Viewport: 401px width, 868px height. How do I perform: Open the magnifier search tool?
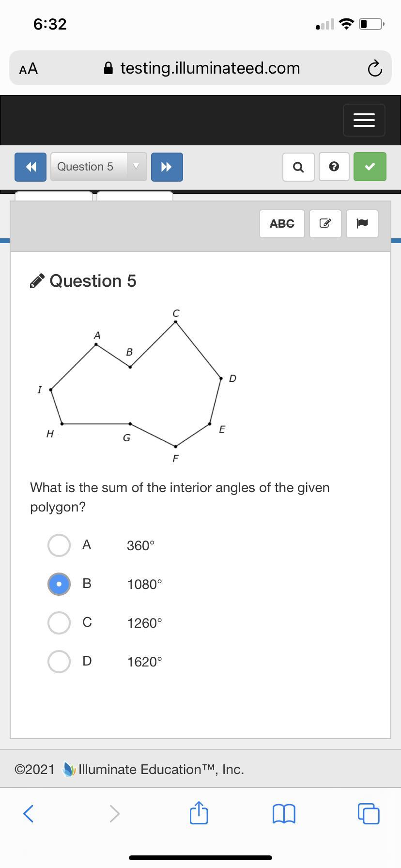click(298, 167)
